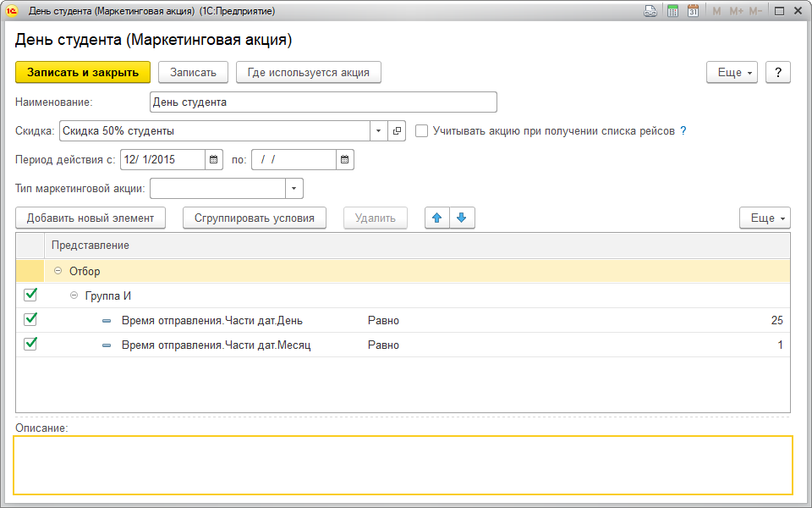Screen dimensions: 812x508
Task: Enable considering promotion when getting flight list
Action: pyautogui.click(x=421, y=131)
